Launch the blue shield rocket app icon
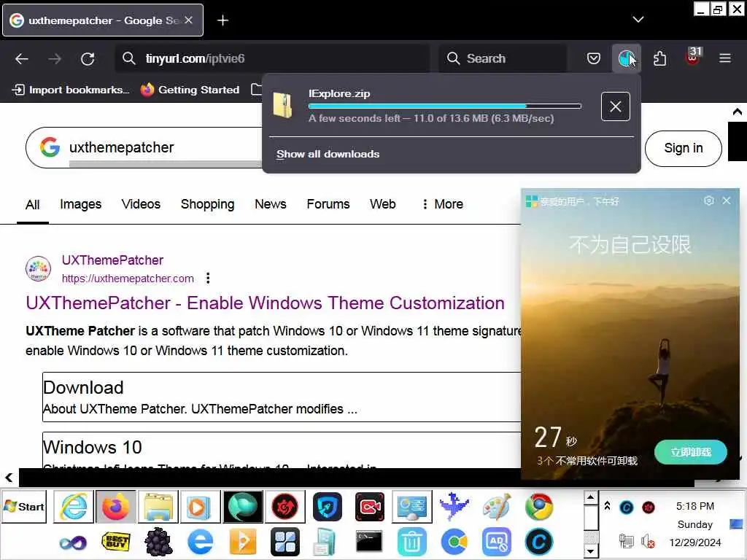Screen dimensions: 747x560 (328, 507)
